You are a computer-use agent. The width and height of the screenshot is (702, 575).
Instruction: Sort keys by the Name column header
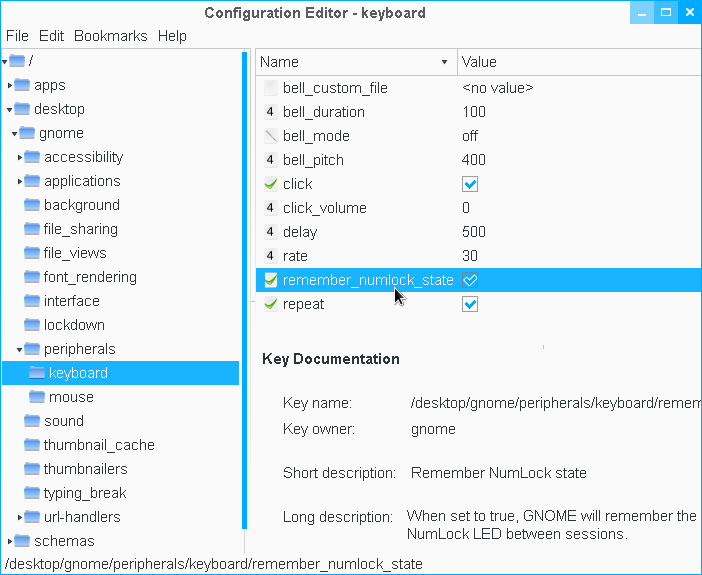tap(350, 62)
